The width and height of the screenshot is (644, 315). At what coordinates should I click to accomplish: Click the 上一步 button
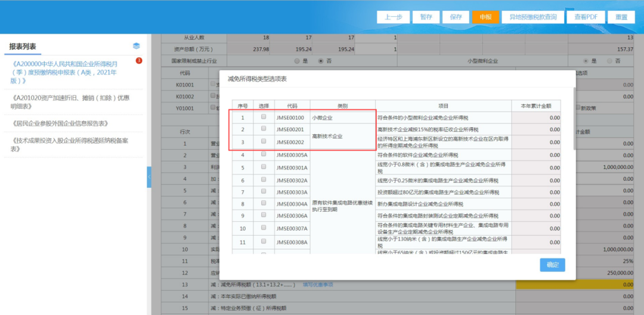tap(394, 17)
